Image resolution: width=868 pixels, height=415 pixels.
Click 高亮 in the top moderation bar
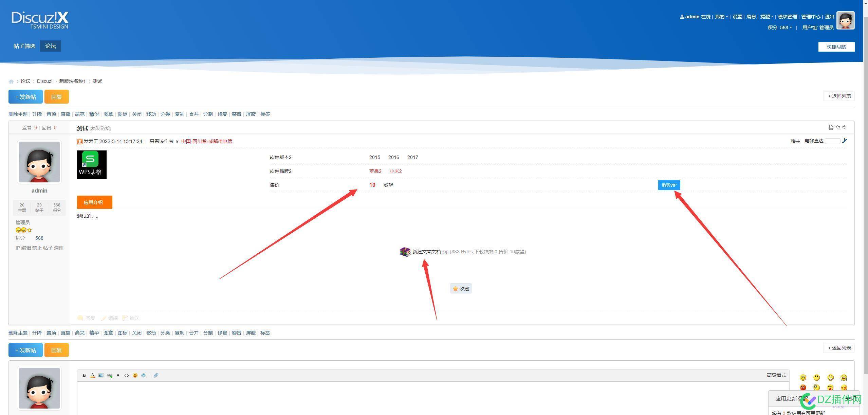[80, 114]
